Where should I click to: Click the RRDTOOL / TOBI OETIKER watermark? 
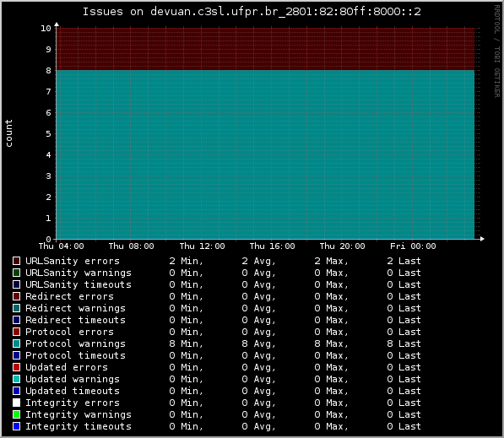(497, 51)
